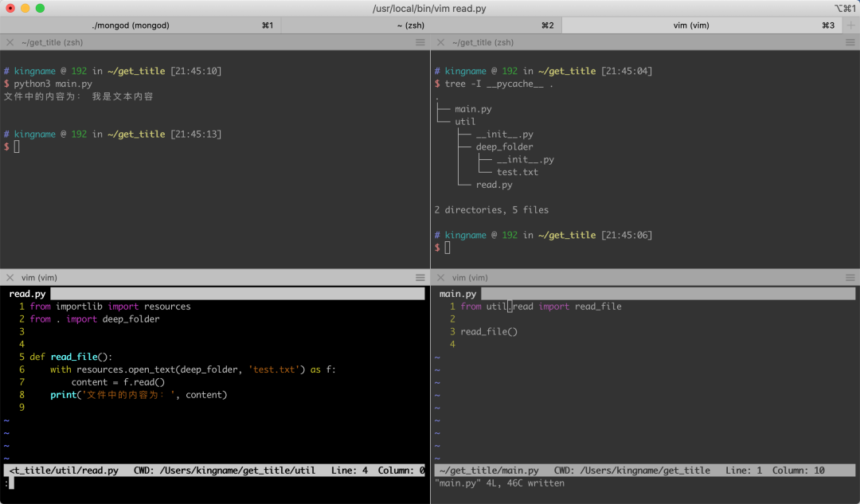
Task: Open the top-right zsh pane hamburger menu
Action: coord(850,42)
